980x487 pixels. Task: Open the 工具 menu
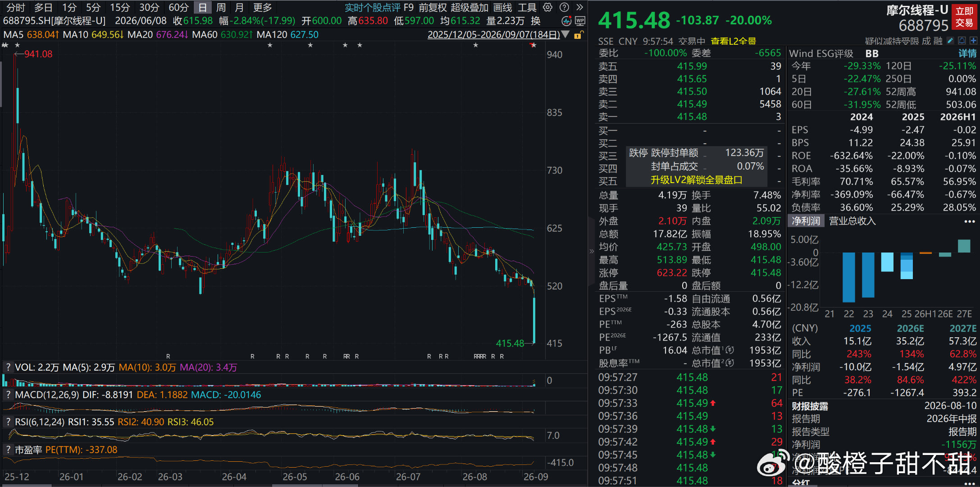527,7
